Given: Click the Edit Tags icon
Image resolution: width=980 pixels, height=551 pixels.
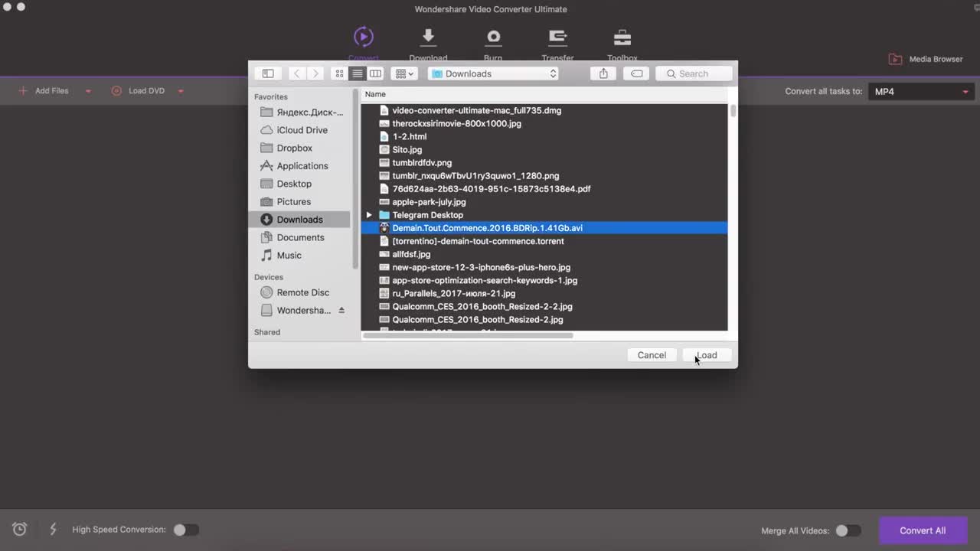Looking at the screenshot, I should (636, 73).
